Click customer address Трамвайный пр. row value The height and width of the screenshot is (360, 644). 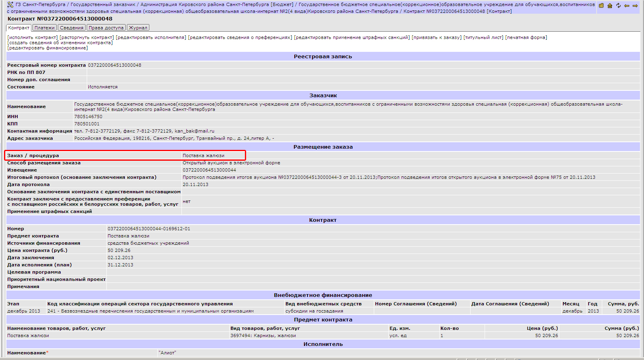174,138
